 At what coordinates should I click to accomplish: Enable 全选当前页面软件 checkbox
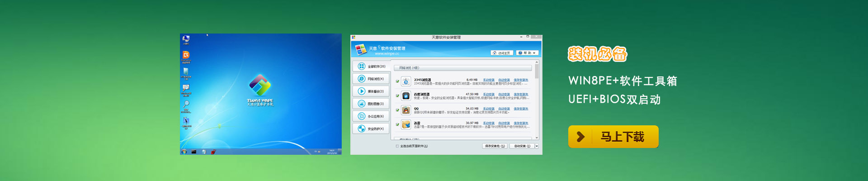(397, 146)
